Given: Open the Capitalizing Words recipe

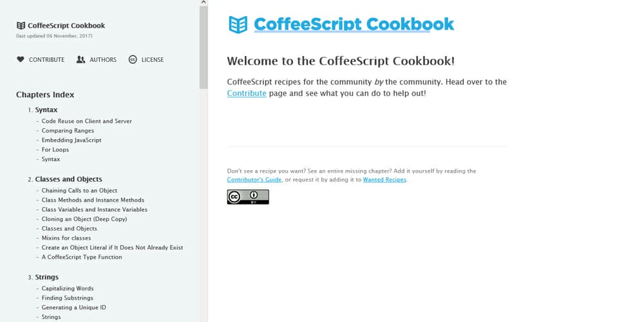Looking at the screenshot, I should point(68,289).
